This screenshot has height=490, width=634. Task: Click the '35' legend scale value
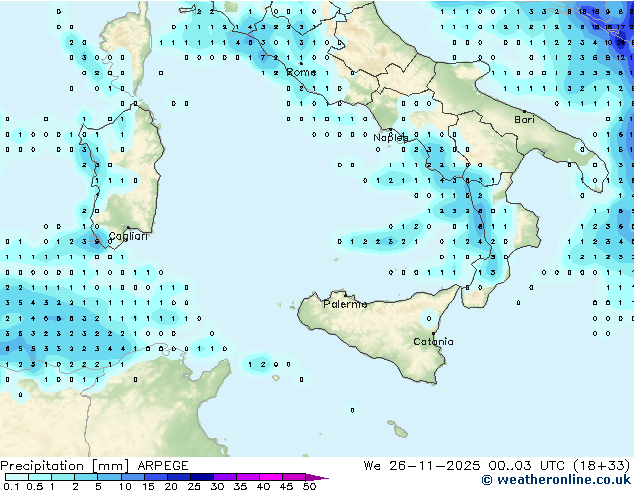[240, 486]
